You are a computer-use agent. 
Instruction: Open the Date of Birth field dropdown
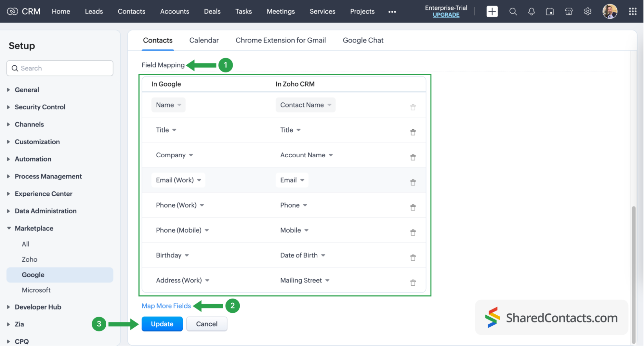(303, 255)
